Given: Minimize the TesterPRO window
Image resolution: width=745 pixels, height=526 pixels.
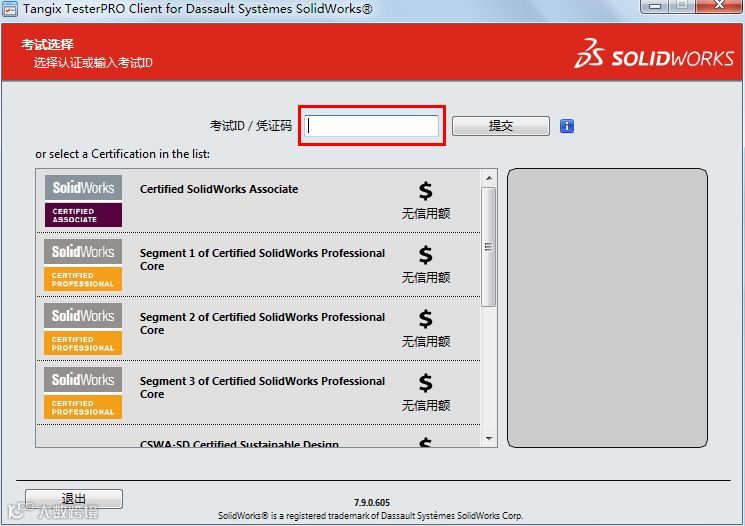Looking at the screenshot, I should click(655, 6).
